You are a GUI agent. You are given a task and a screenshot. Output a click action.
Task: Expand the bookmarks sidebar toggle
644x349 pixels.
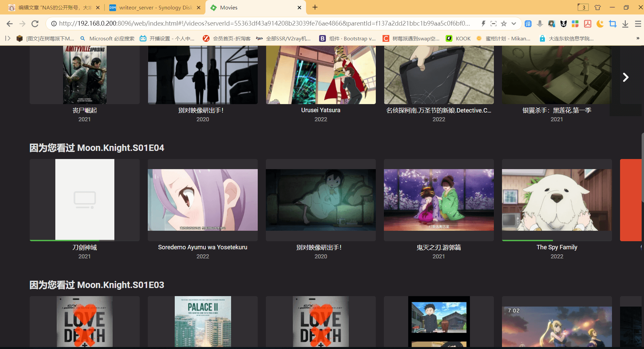(8, 38)
